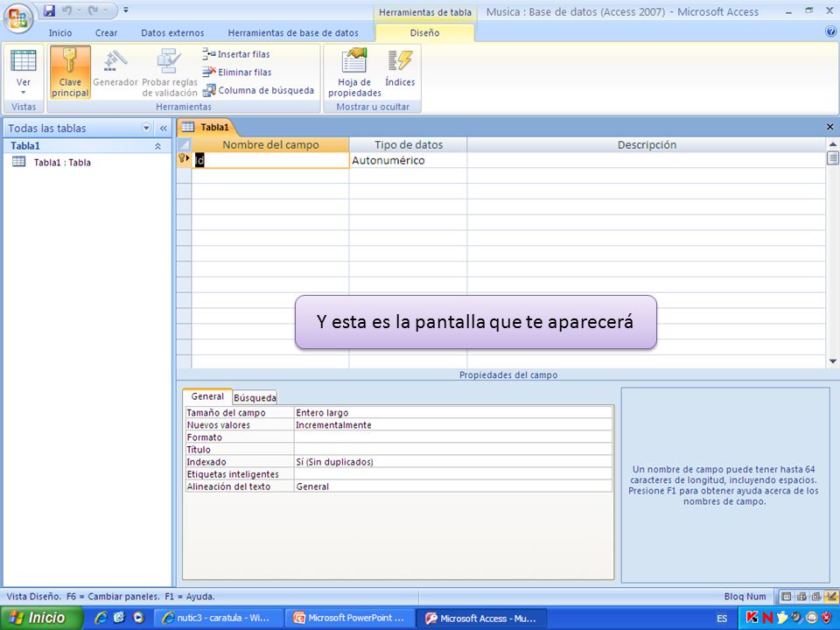The width and height of the screenshot is (840, 630).
Task: Click the Nuevos valores value Incrementalmente
Action: point(452,425)
